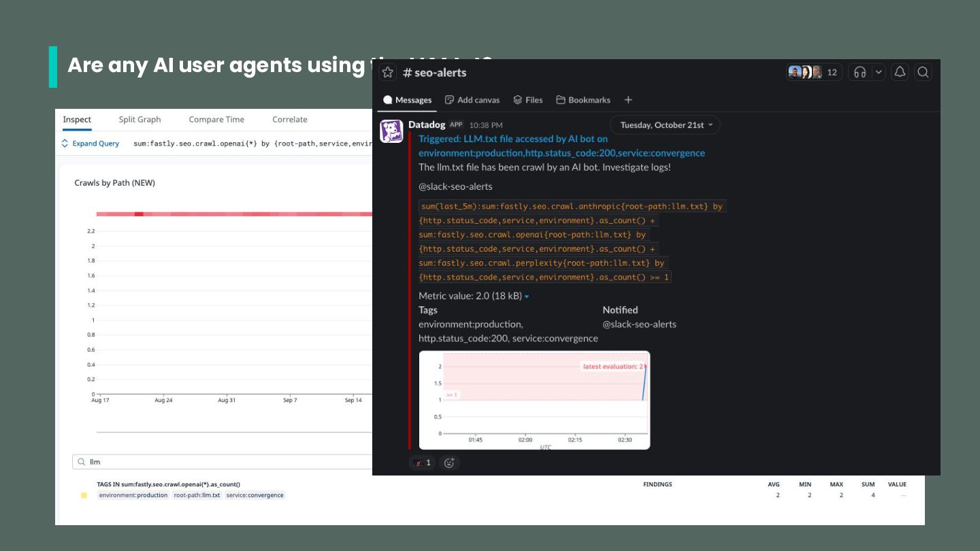
Task: Expand the Metric value 2.0 dropdown arrow
Action: (527, 297)
